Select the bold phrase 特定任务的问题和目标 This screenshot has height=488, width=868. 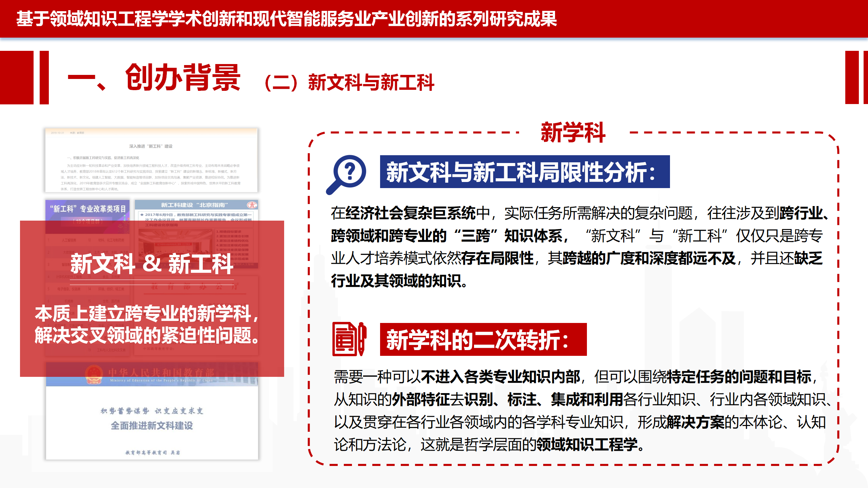coord(739,377)
